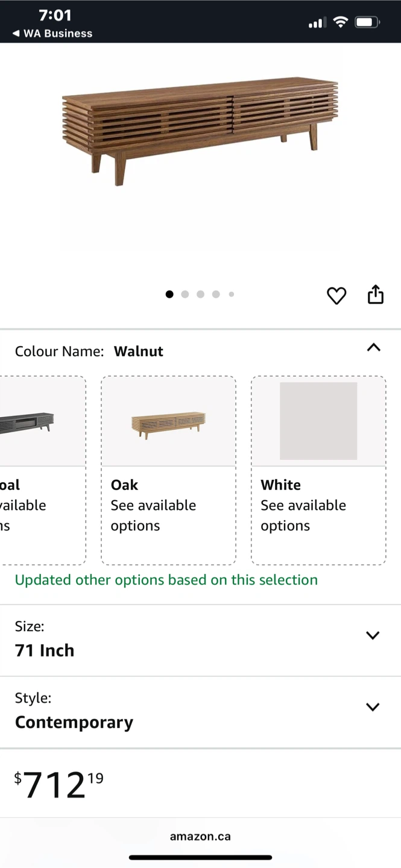401x868 pixels.
Task: Tap the Oak stand thumbnail image
Action: click(168, 423)
